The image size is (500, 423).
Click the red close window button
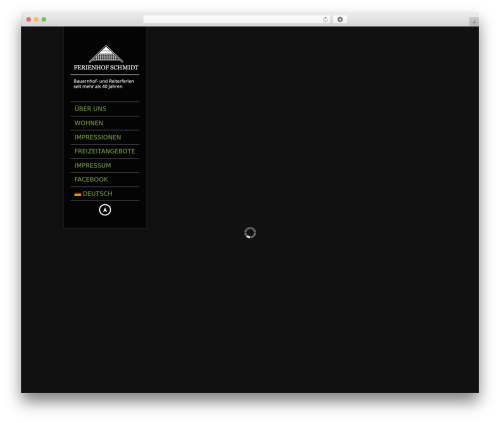(29, 20)
